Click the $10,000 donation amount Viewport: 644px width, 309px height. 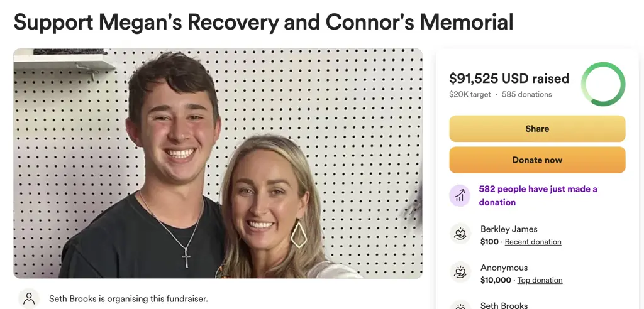tap(496, 280)
